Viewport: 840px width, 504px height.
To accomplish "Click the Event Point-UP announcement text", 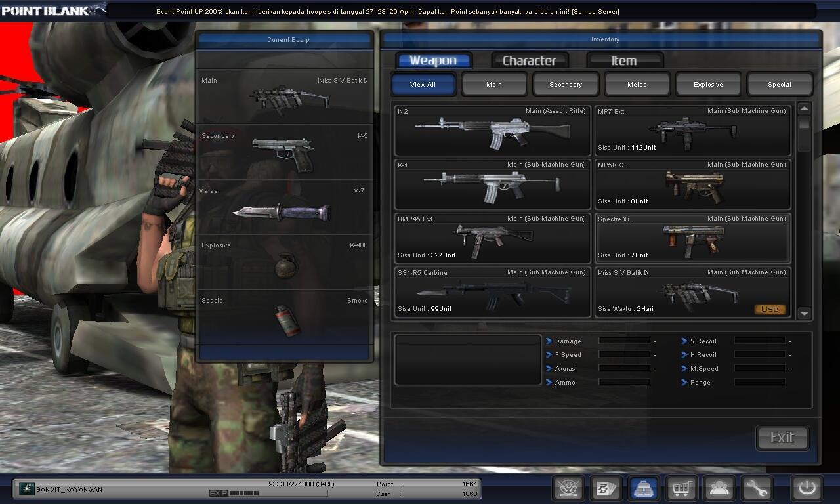I will (x=387, y=11).
